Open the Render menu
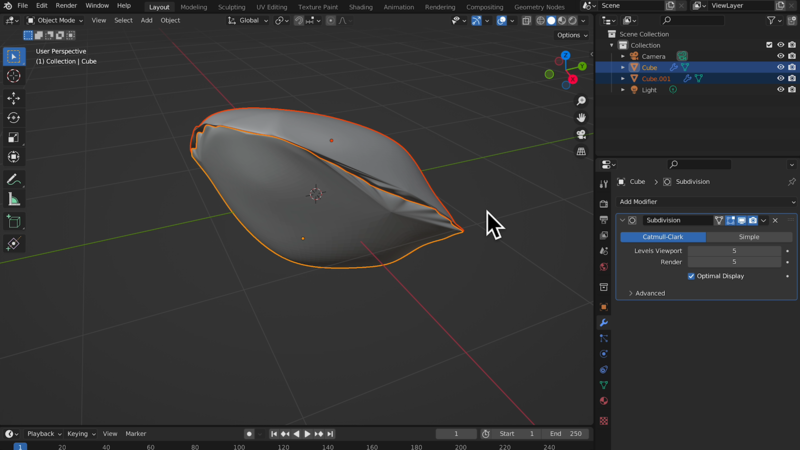 click(66, 6)
